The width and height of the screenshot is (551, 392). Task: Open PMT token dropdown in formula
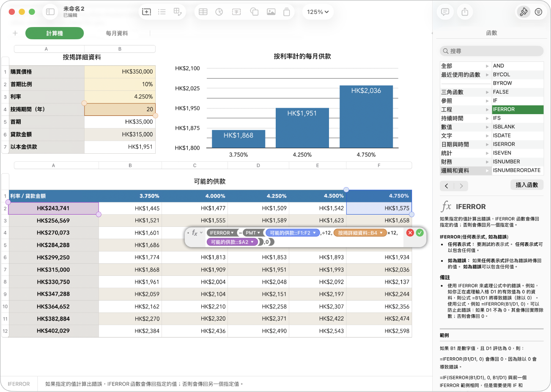pos(259,233)
